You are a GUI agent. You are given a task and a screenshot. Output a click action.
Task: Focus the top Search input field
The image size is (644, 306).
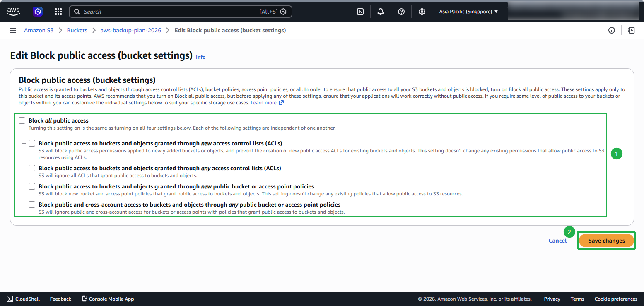(x=181, y=12)
